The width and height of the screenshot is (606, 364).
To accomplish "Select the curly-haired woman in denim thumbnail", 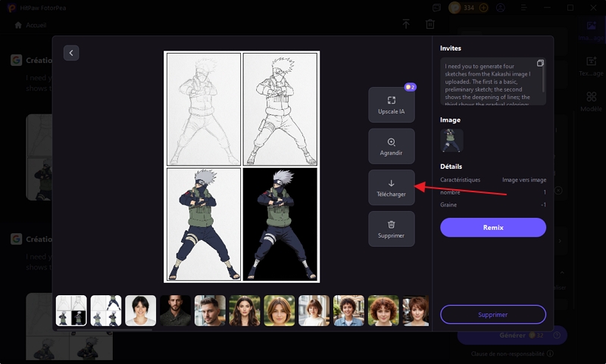I will [348, 311].
